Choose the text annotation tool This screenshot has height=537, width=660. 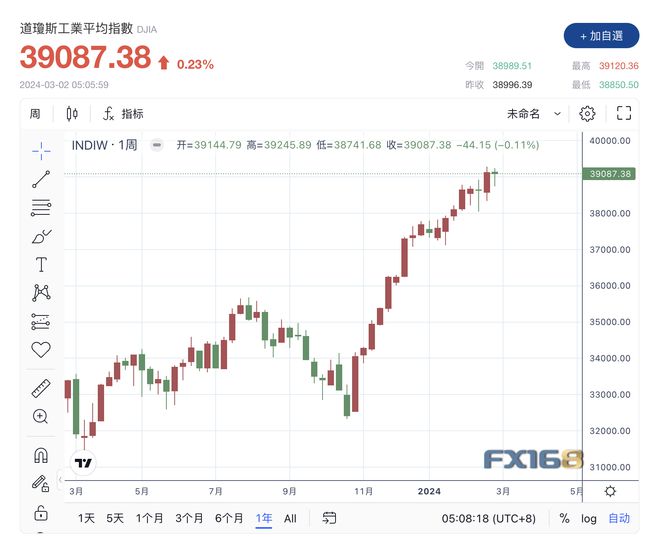(x=41, y=265)
